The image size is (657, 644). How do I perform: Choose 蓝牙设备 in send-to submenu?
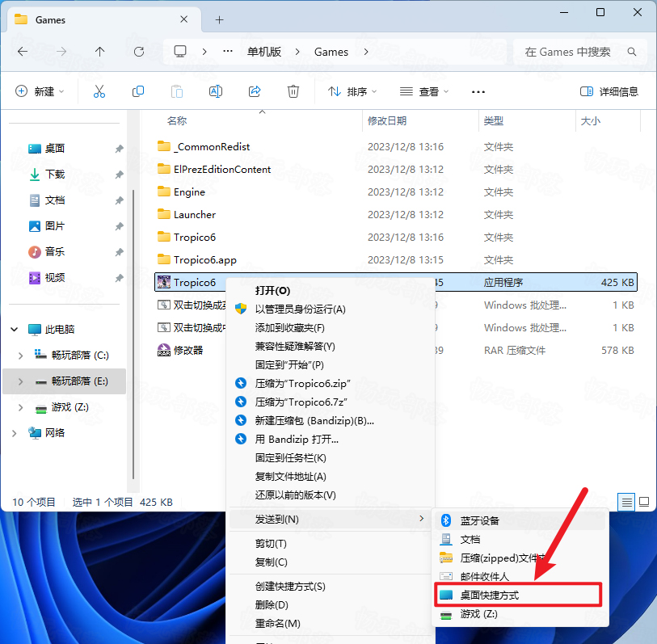pos(519,520)
